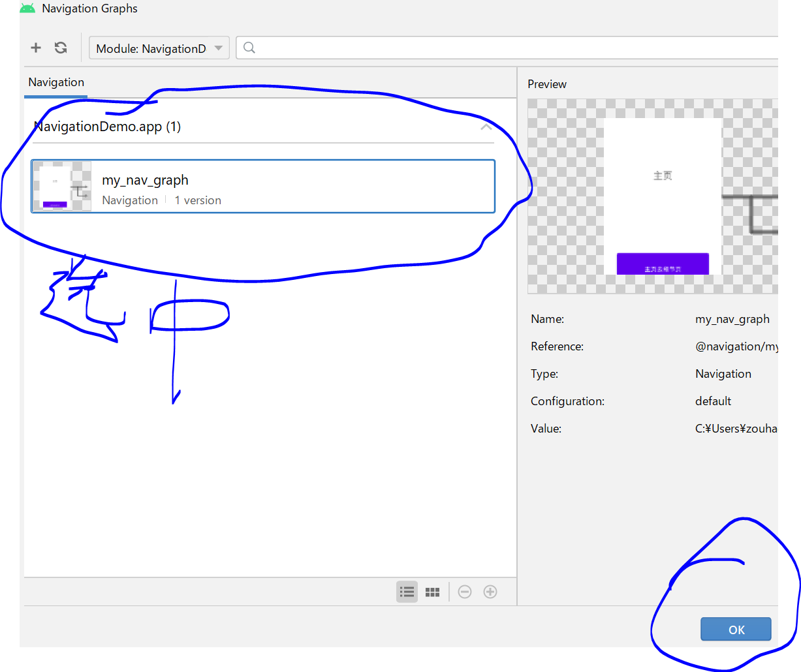Switch to the Navigation tab
Viewport: 801px width, 672px height.
click(56, 82)
